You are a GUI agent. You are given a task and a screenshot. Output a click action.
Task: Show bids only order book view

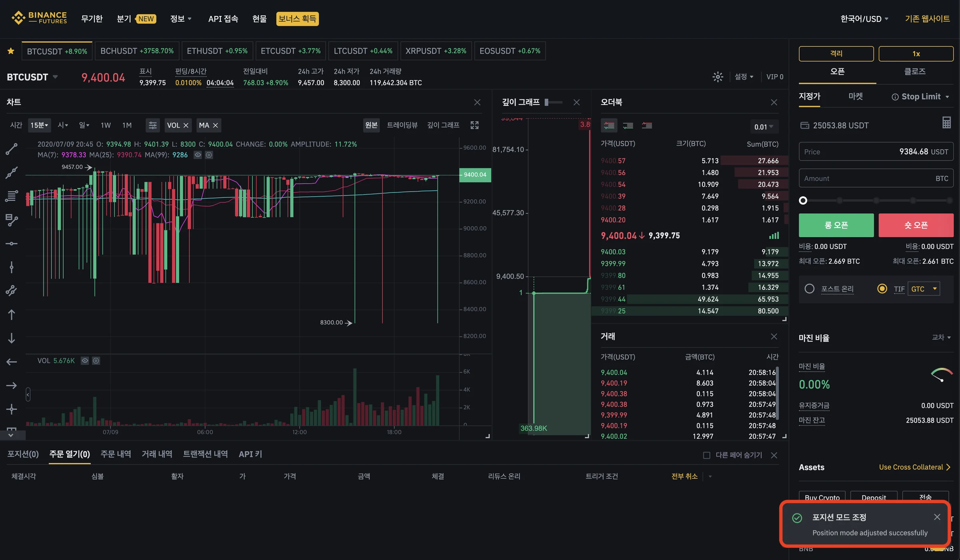pyautogui.click(x=628, y=126)
